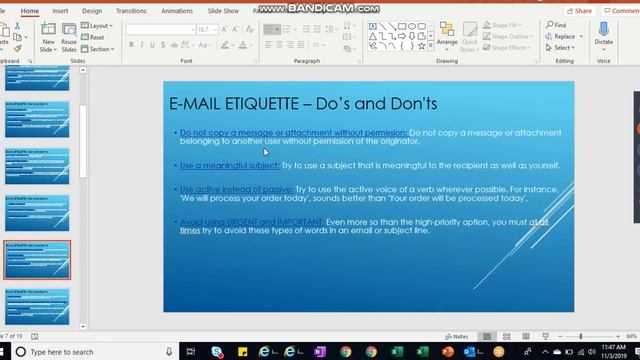The image size is (640, 360).
Task: Click the Reuse Slides icon
Action: (69, 30)
